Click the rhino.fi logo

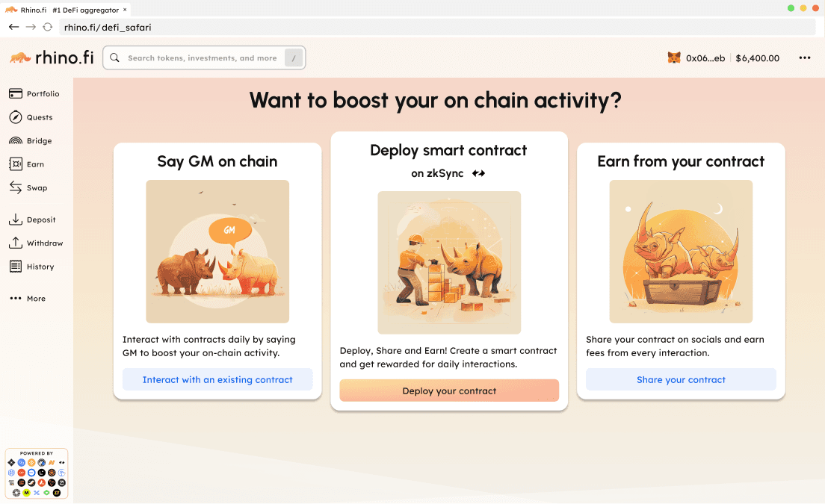pyautogui.click(x=52, y=57)
